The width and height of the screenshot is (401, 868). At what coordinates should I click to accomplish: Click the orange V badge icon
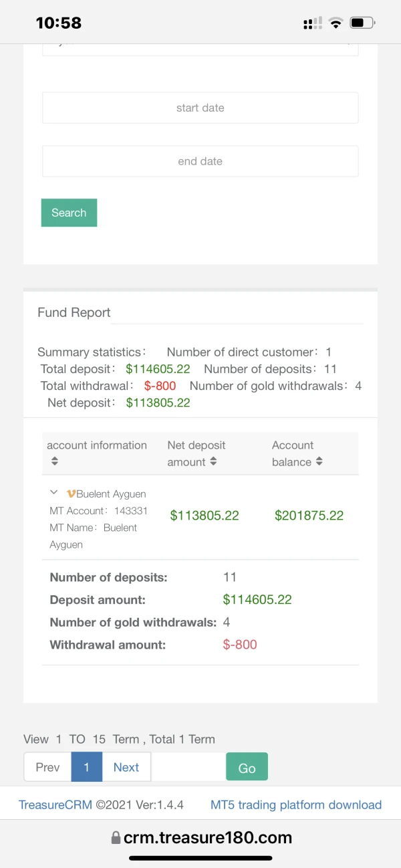point(71,494)
